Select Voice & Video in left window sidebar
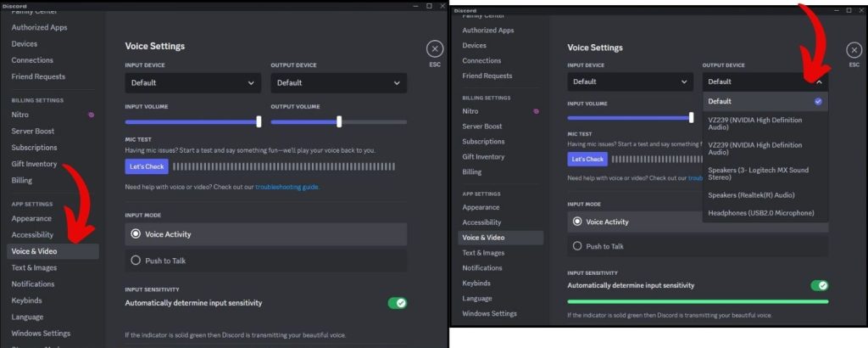This screenshot has height=348, width=868. pos(53,251)
